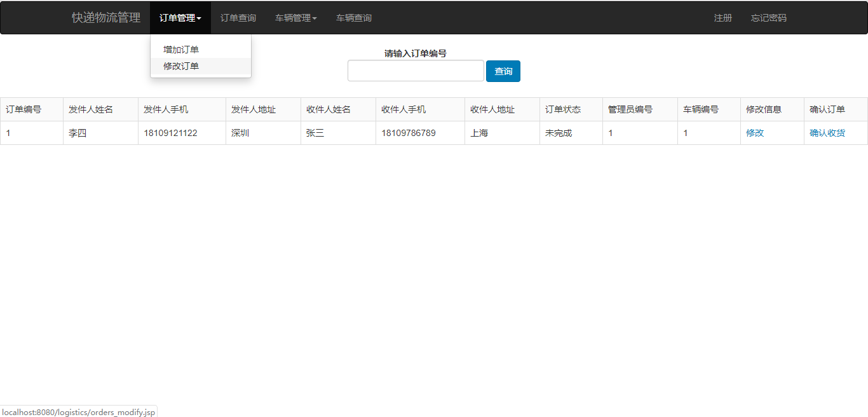Click the 请输入订单编号 label

click(x=416, y=53)
